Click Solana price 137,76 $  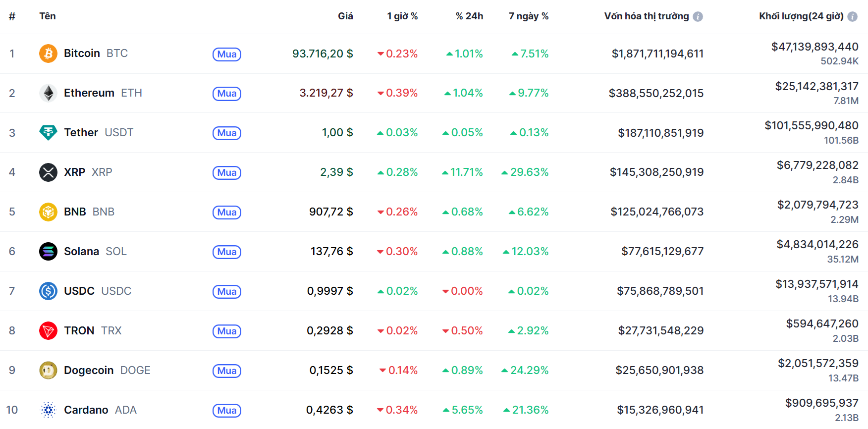coord(332,252)
